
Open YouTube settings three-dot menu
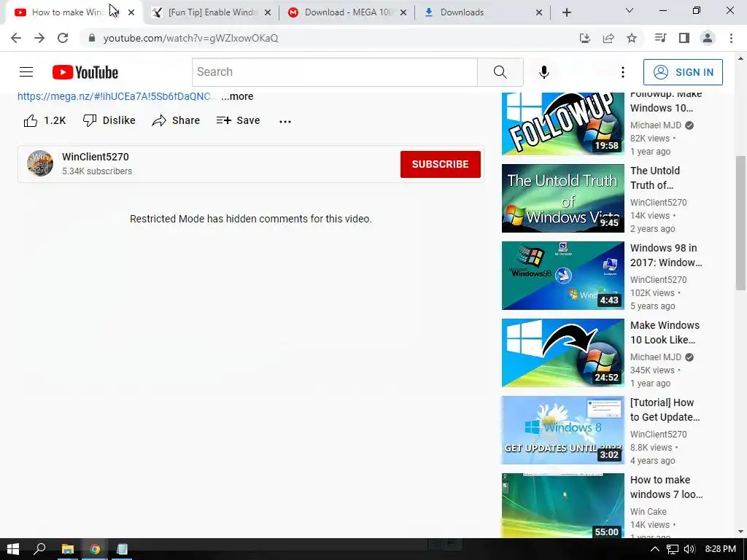623,72
